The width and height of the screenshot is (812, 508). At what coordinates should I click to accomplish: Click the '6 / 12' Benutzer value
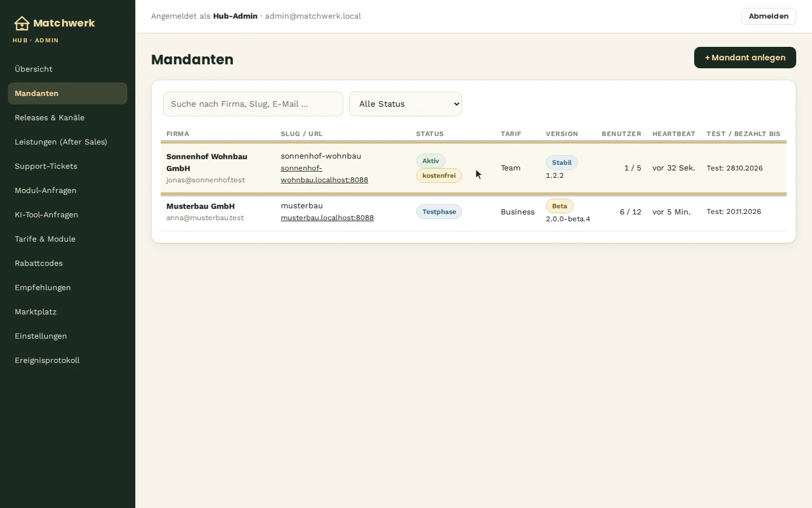coord(630,212)
